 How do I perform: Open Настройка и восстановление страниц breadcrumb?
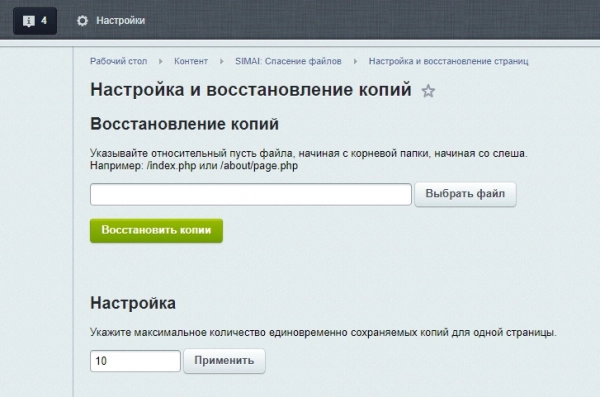[448, 61]
